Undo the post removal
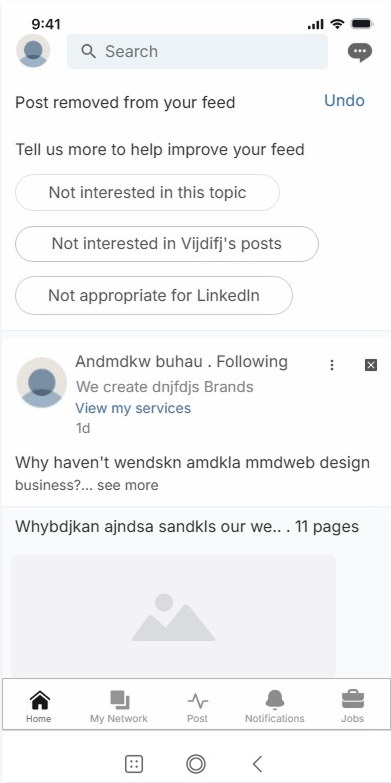The width and height of the screenshot is (391, 783). (344, 100)
